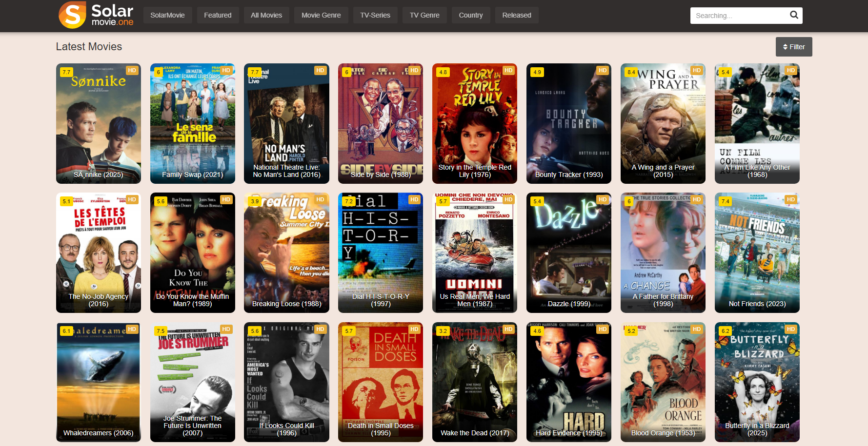The width and height of the screenshot is (868, 446).
Task: Click the Solar Movie logo icon
Action: pos(73,15)
